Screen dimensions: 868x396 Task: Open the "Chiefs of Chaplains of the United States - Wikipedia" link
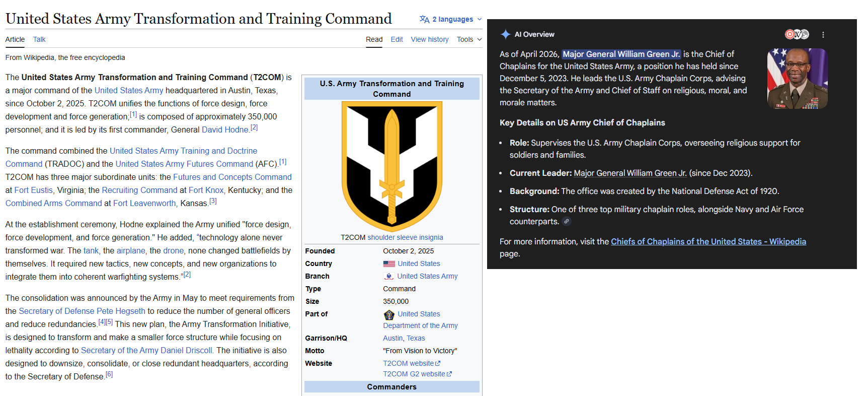point(708,241)
